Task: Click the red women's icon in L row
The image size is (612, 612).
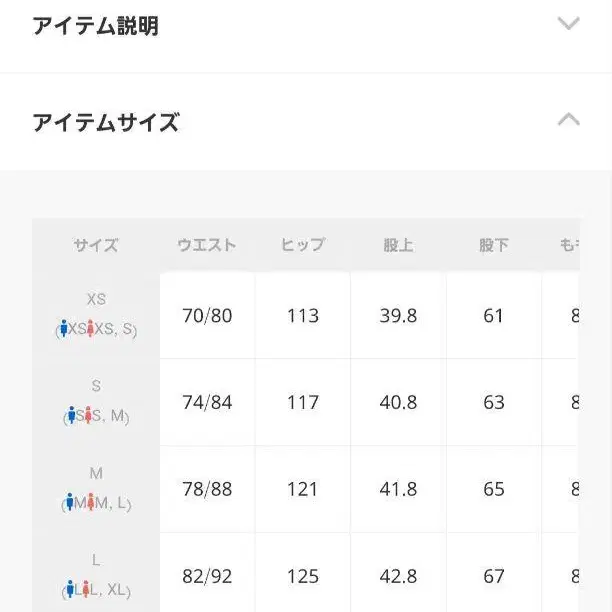Action: click(88, 590)
